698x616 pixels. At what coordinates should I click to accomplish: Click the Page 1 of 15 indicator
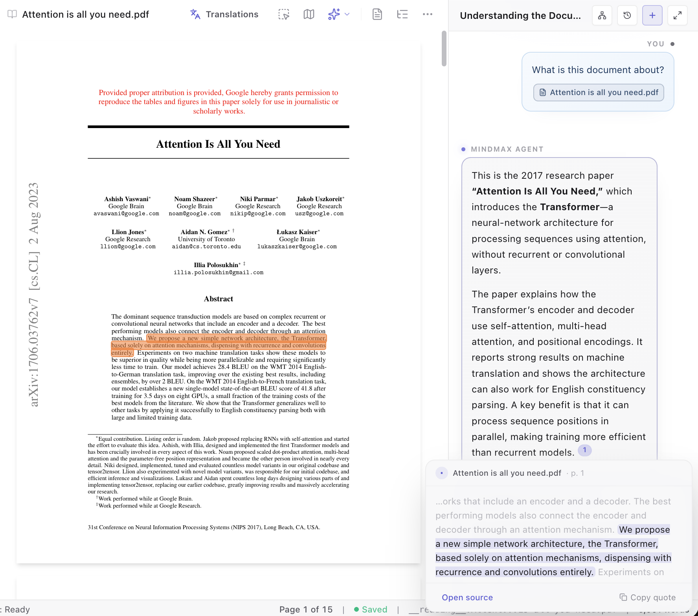[x=306, y=609]
